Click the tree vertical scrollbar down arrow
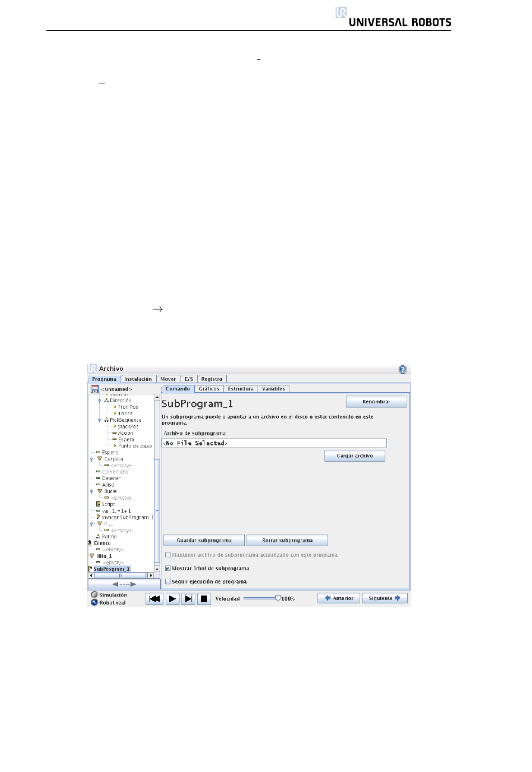Viewport: 532px width, 772px height. [157, 569]
